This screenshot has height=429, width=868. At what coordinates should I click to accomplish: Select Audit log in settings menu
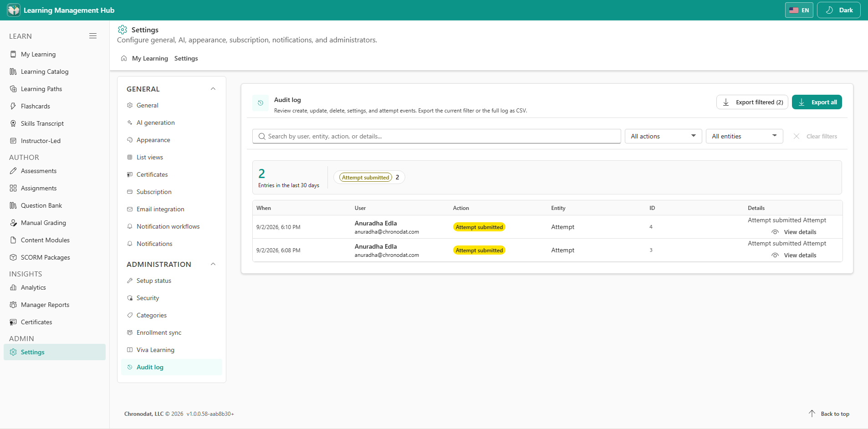click(171, 367)
